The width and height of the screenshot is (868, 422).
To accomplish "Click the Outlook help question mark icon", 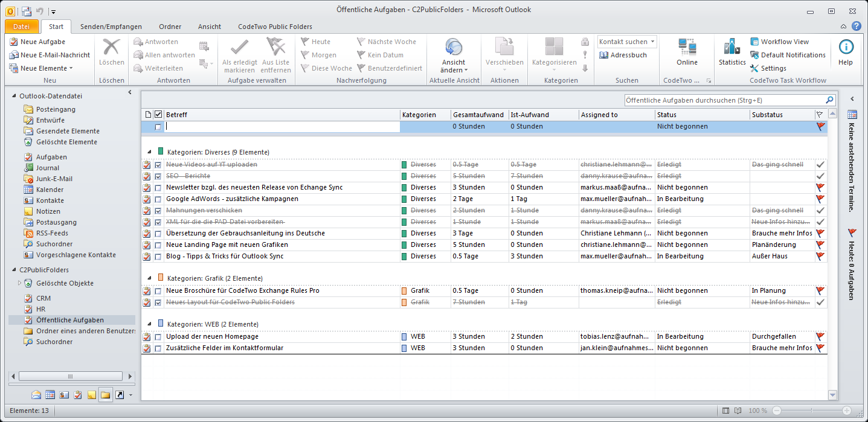I will click(x=856, y=27).
